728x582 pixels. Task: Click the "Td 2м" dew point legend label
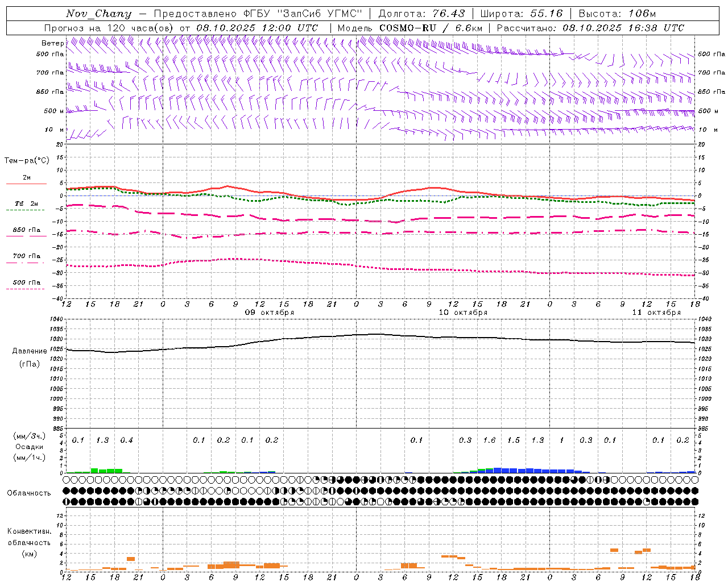(26, 203)
